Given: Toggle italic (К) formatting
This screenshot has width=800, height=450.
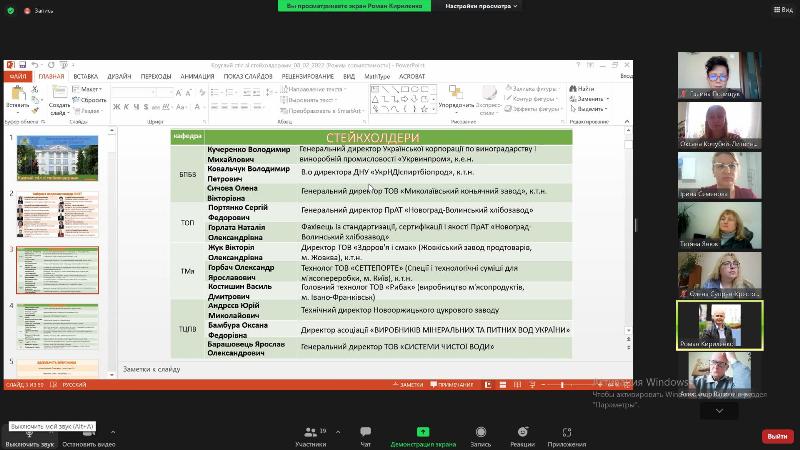Looking at the screenshot, I should (x=126, y=107).
